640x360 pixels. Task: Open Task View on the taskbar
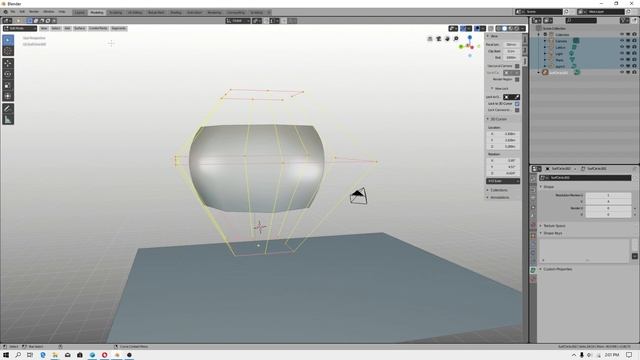click(x=30, y=355)
